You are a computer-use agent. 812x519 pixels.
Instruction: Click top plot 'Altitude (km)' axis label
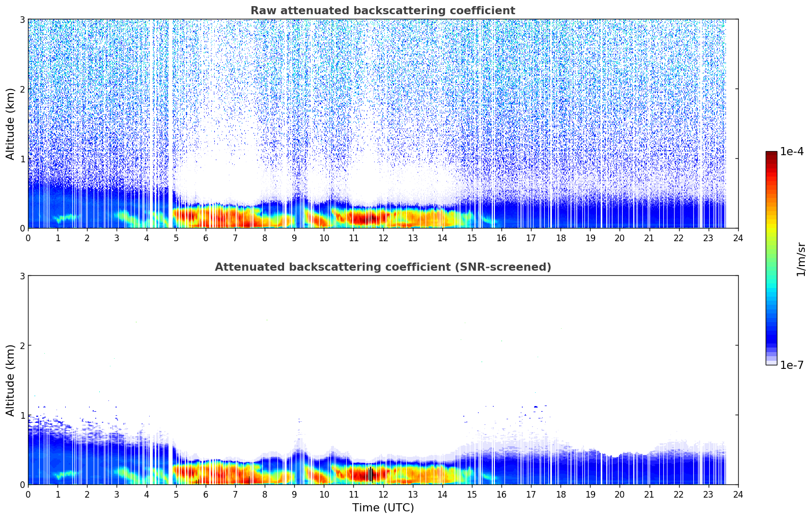[11, 124]
